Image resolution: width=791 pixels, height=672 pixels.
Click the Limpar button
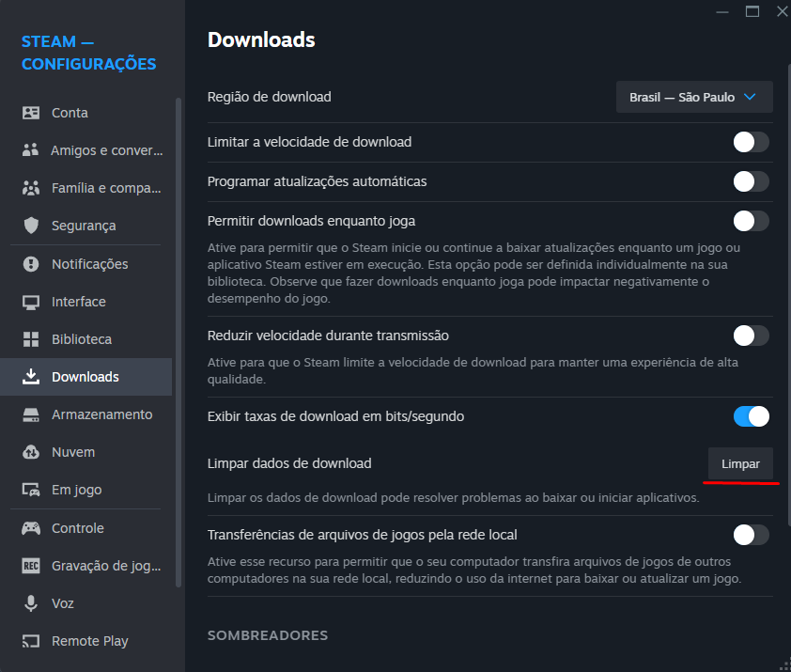(740, 463)
